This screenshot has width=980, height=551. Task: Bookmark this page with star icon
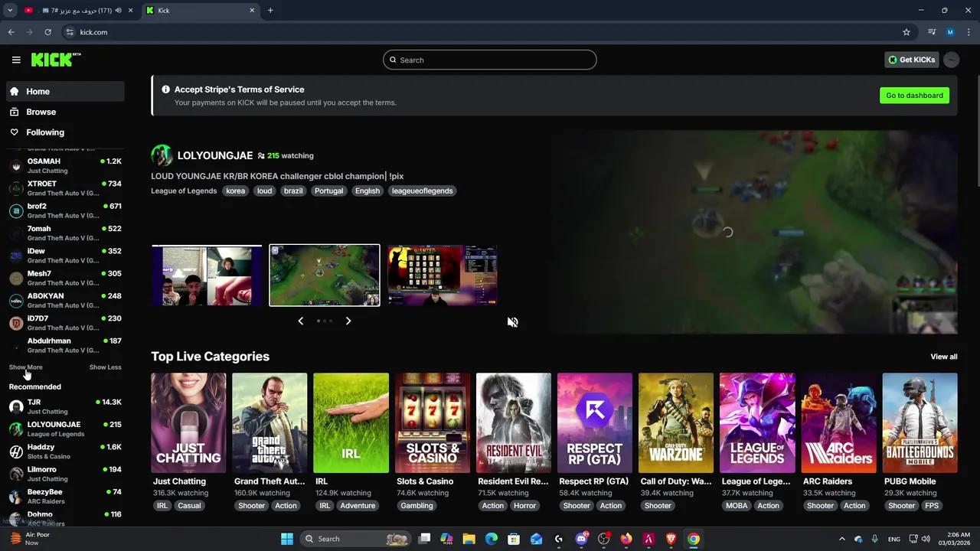coord(906,32)
